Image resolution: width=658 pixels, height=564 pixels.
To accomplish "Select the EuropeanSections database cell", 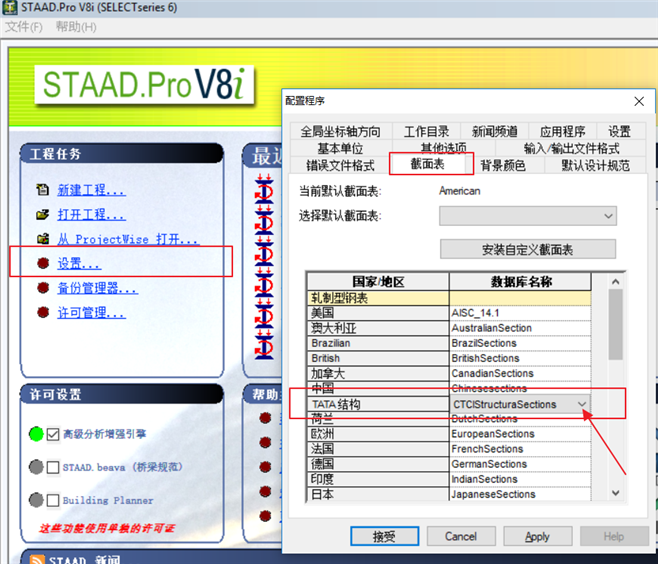I will click(x=520, y=433).
